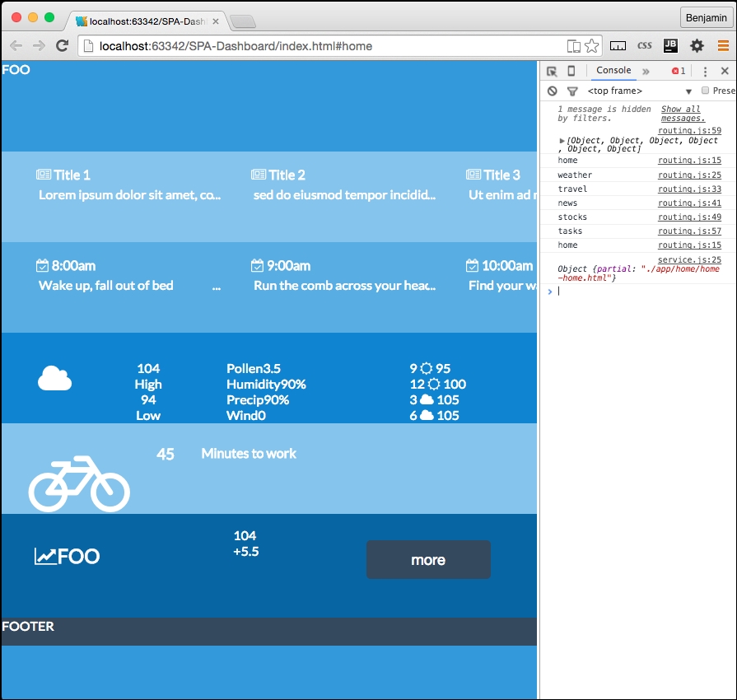This screenshot has width=737, height=700.
Task: Click the CSS extension icon
Action: (x=645, y=46)
